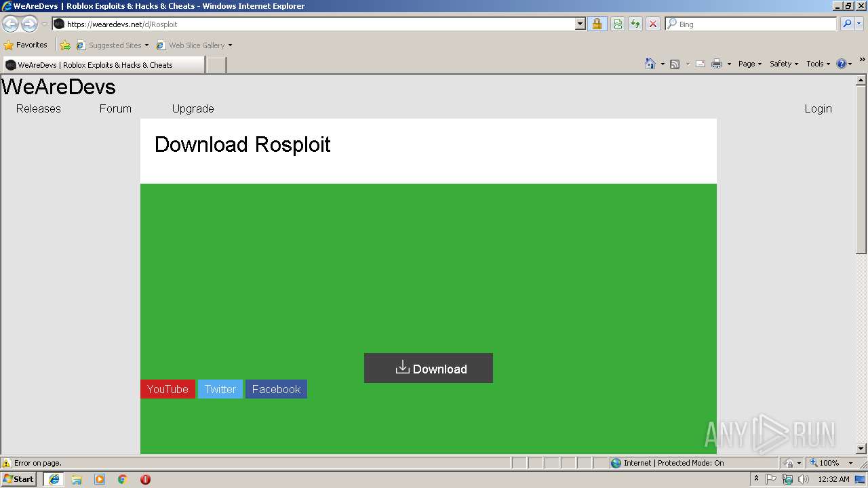
Task: Click the Print icon
Action: (x=717, y=64)
